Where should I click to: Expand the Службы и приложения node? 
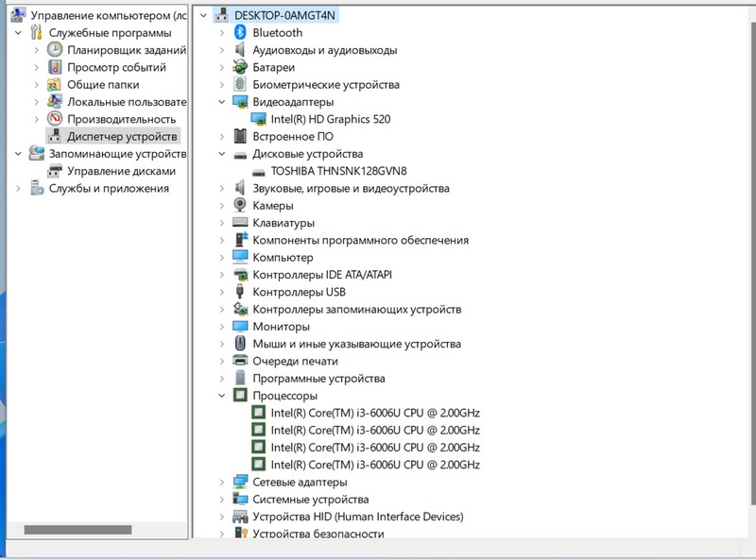point(18,188)
